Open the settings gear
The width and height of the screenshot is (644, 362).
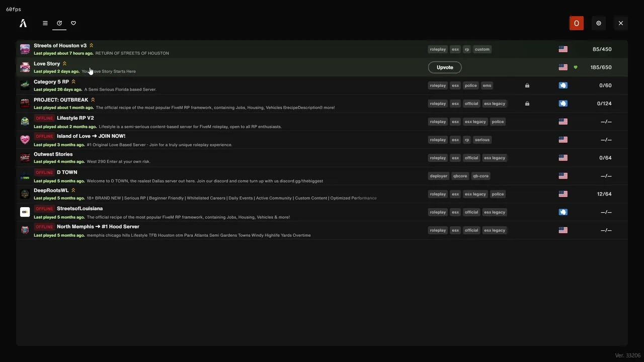click(x=599, y=23)
